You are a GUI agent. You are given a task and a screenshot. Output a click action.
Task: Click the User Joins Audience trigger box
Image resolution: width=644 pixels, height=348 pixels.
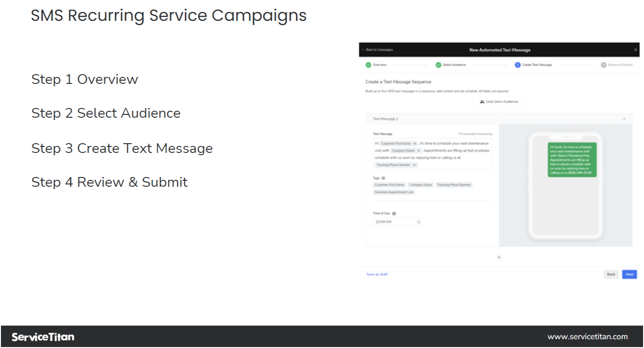click(499, 101)
